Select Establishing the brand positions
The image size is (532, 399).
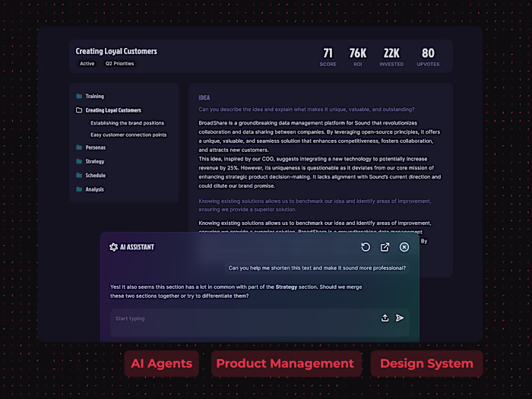click(x=127, y=123)
